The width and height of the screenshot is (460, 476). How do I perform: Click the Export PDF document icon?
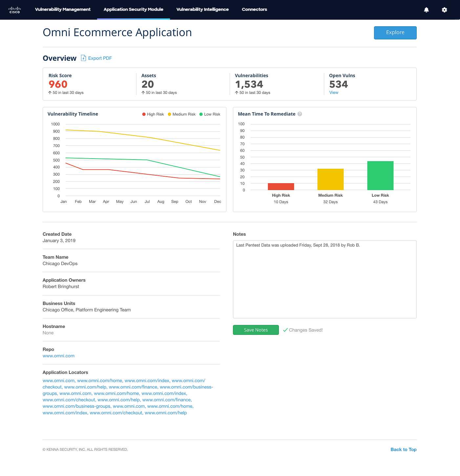(83, 58)
